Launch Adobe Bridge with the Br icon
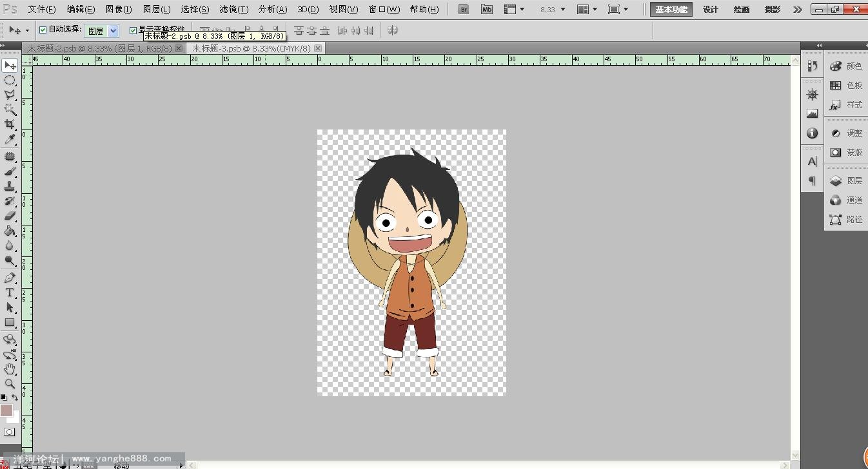 click(464, 10)
